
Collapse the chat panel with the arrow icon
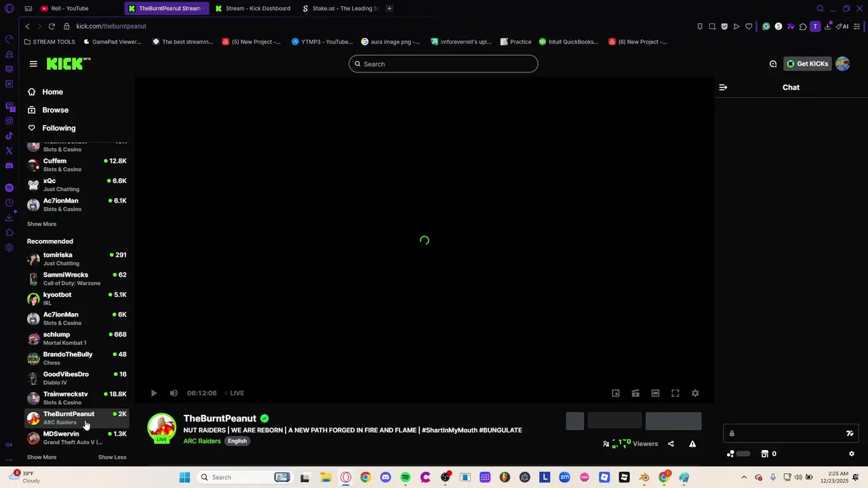point(723,87)
